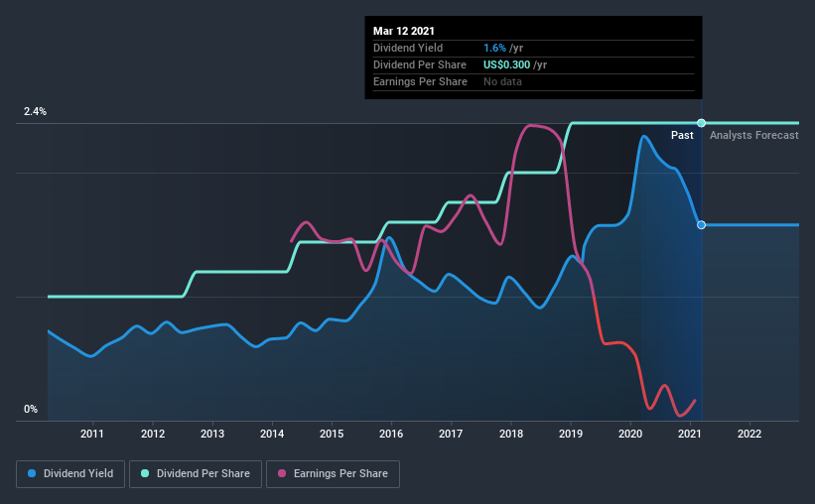815x504 pixels.
Task: Click the Analysts Forecast label
Action: tap(754, 135)
